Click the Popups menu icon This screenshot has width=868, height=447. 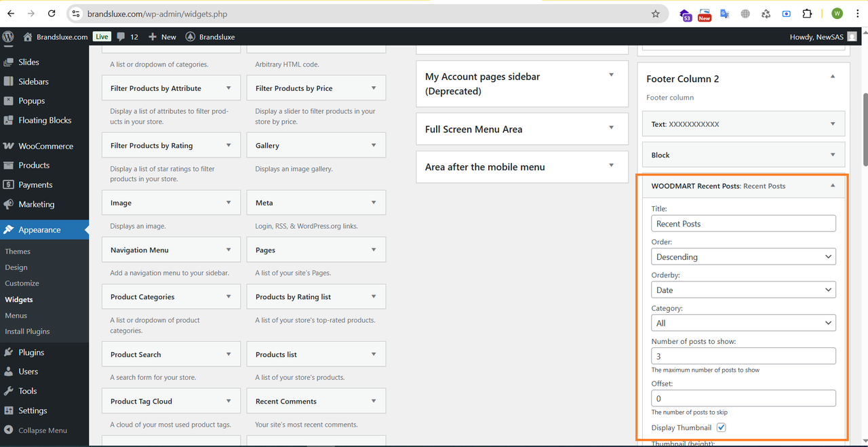pyautogui.click(x=9, y=100)
